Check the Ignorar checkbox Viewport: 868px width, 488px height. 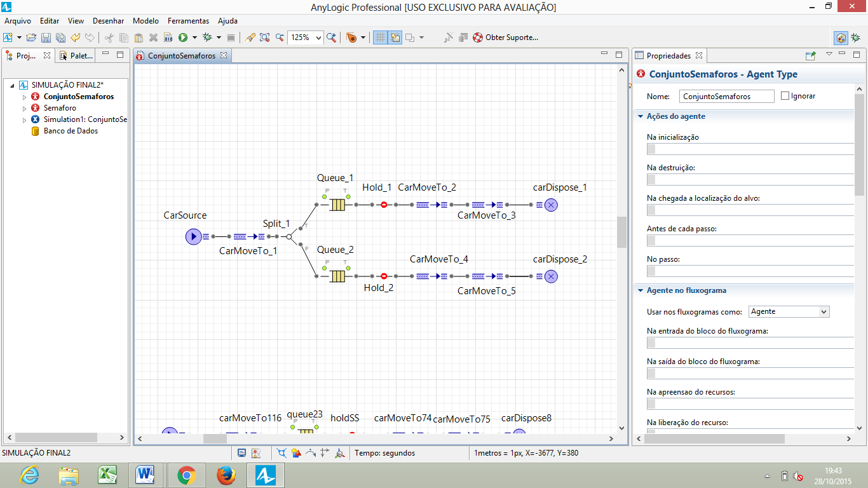pos(786,96)
